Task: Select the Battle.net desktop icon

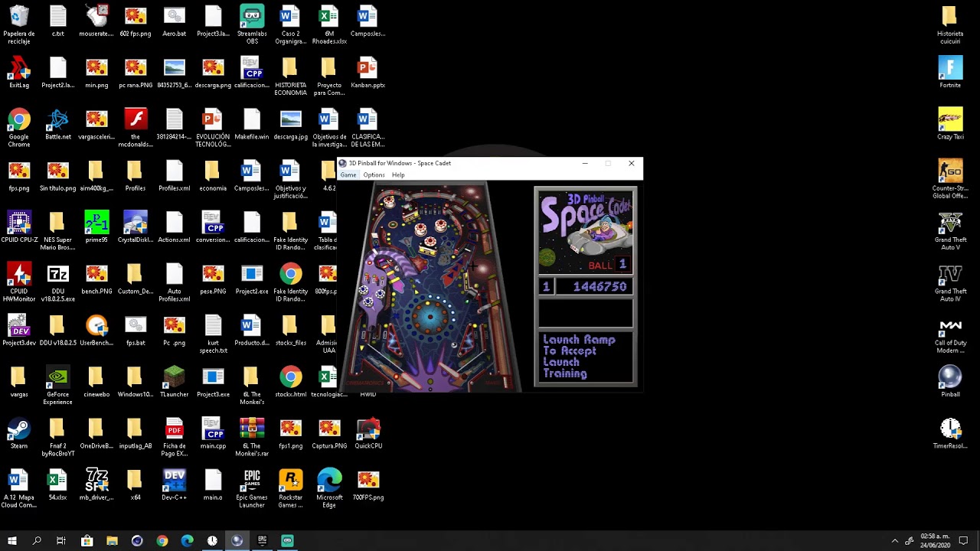Action: 58,124
